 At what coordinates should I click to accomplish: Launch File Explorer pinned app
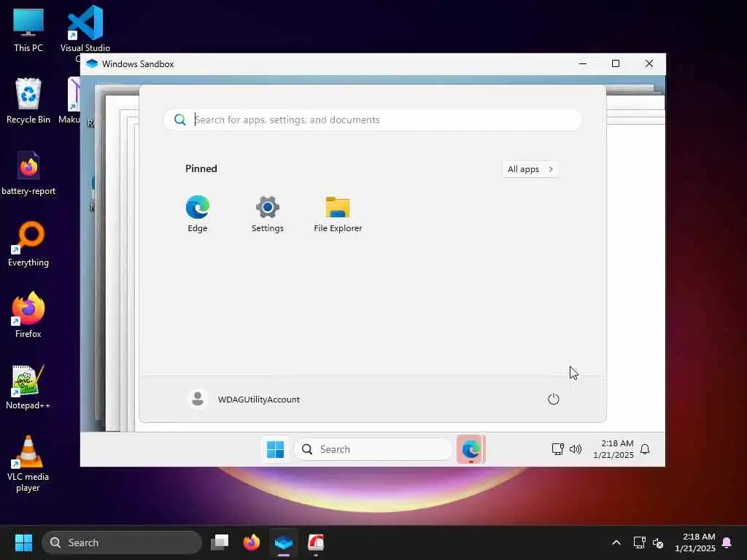[x=338, y=214]
